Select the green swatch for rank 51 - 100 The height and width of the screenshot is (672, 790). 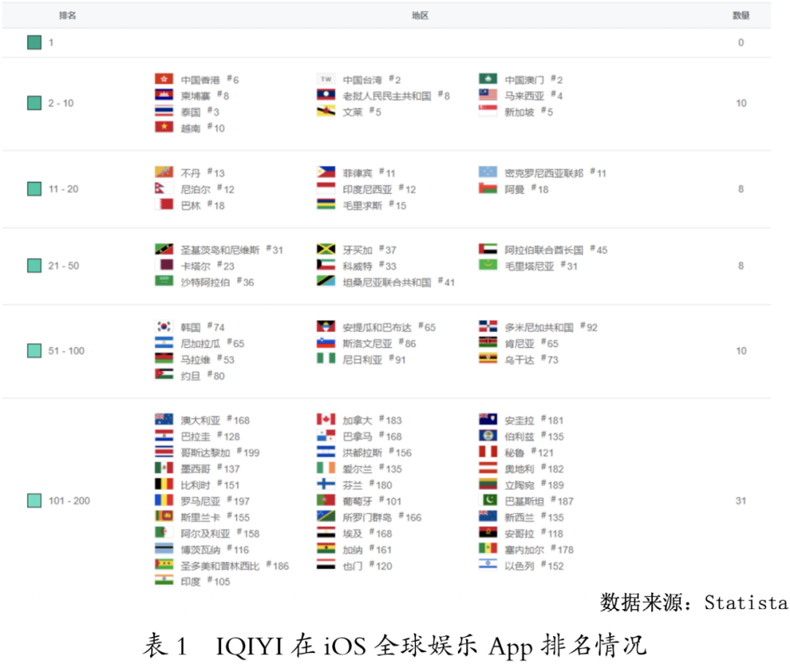(x=34, y=350)
